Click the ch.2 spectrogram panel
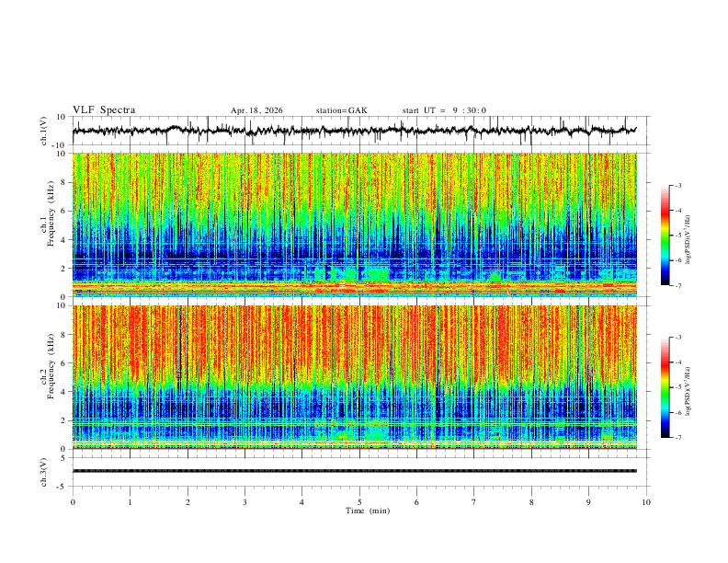The width and height of the screenshot is (728, 563). (x=354, y=377)
